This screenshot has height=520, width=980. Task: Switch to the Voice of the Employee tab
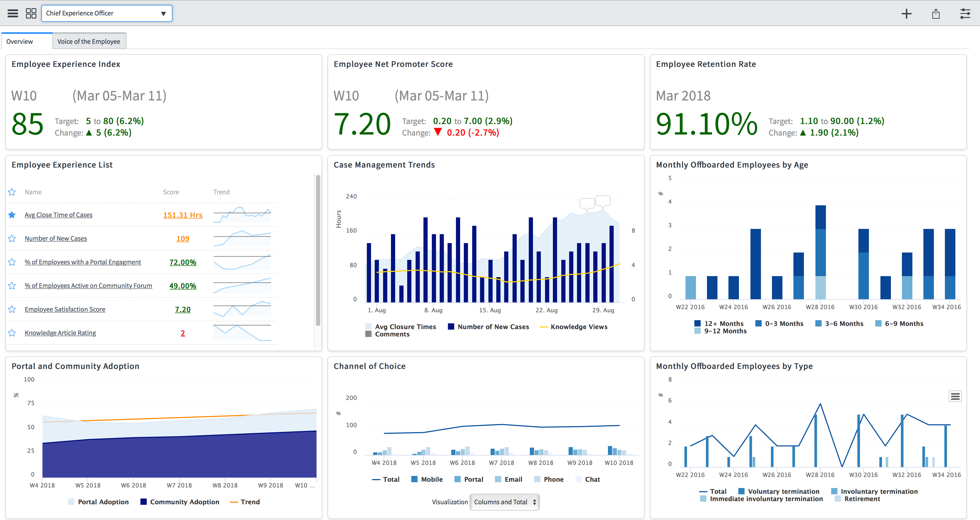coord(89,41)
